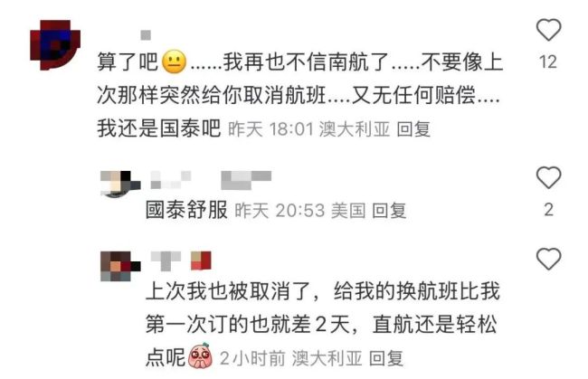This screenshot has width=588, height=379.
Task: Like the reply about 直航还是轻松点呢
Action: 548,259
